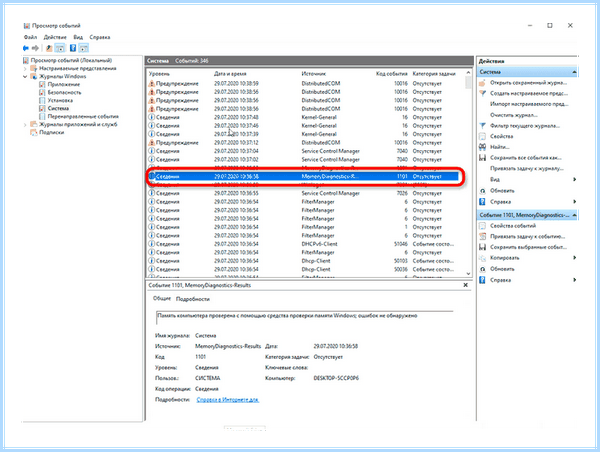Sort by the 'Код события' column header
600x452 pixels.
(391, 73)
